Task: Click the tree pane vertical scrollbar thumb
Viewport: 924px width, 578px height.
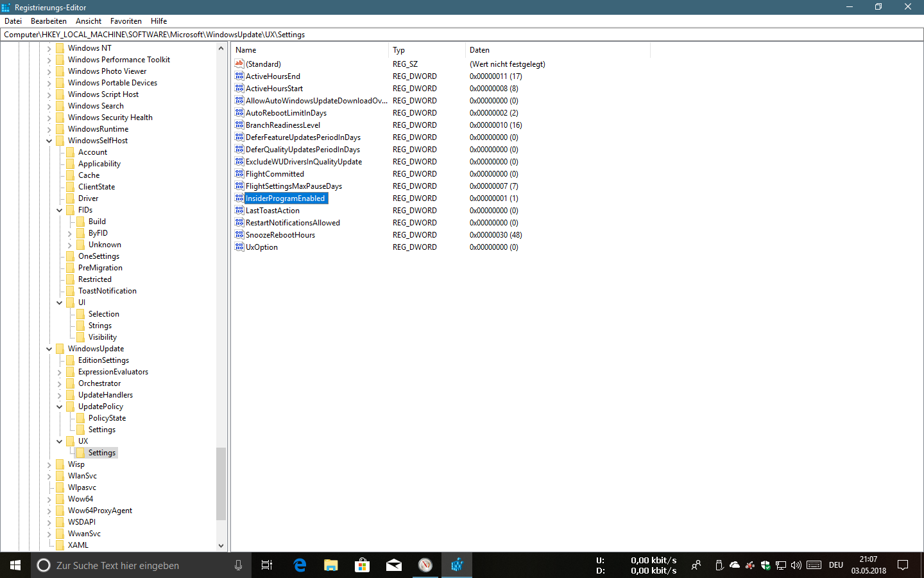Action: pyautogui.click(x=221, y=483)
